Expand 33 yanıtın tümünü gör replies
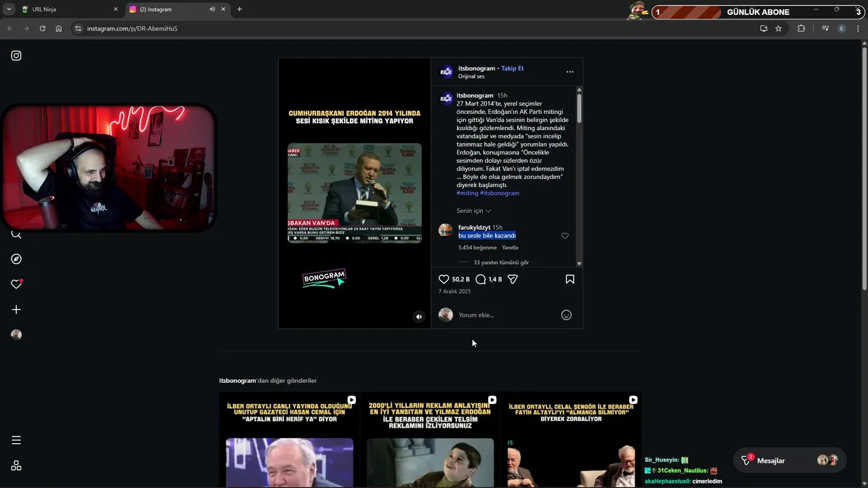The height and width of the screenshot is (488, 868). coord(501,262)
